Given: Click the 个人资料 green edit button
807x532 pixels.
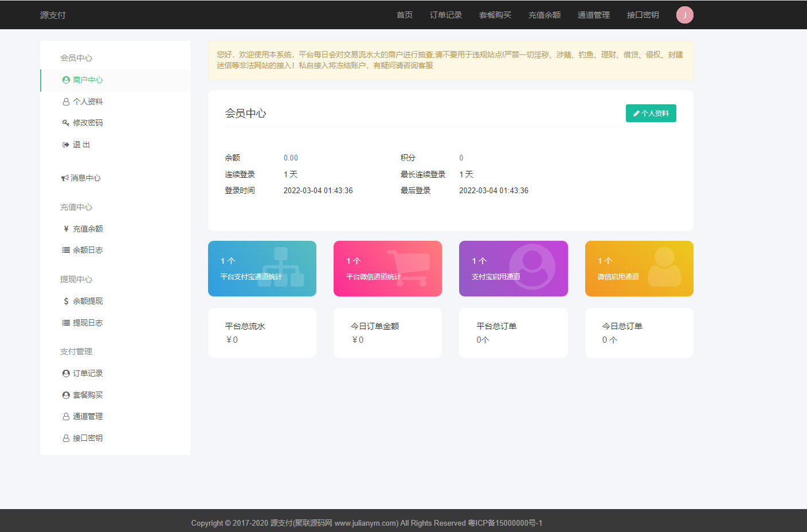Looking at the screenshot, I should click(x=651, y=114).
